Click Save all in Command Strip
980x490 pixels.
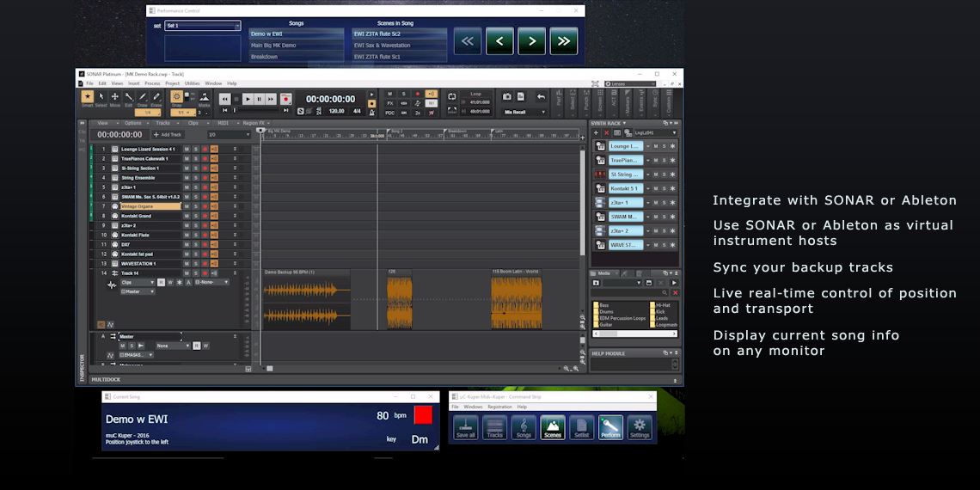click(x=466, y=427)
